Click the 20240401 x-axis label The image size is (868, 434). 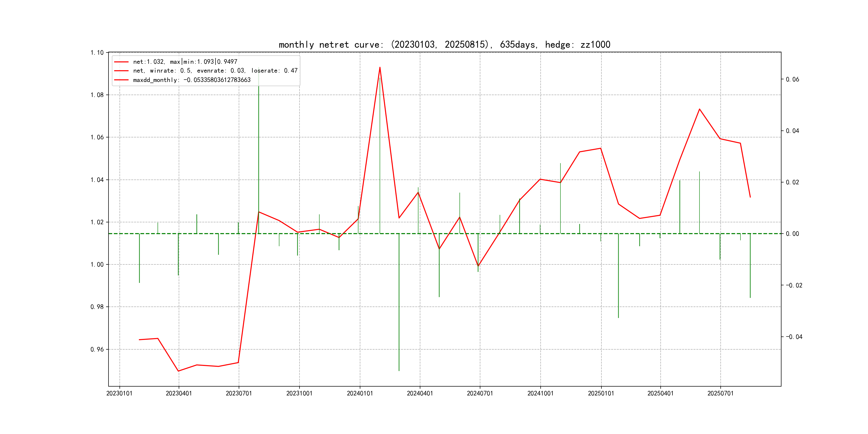[x=420, y=393]
